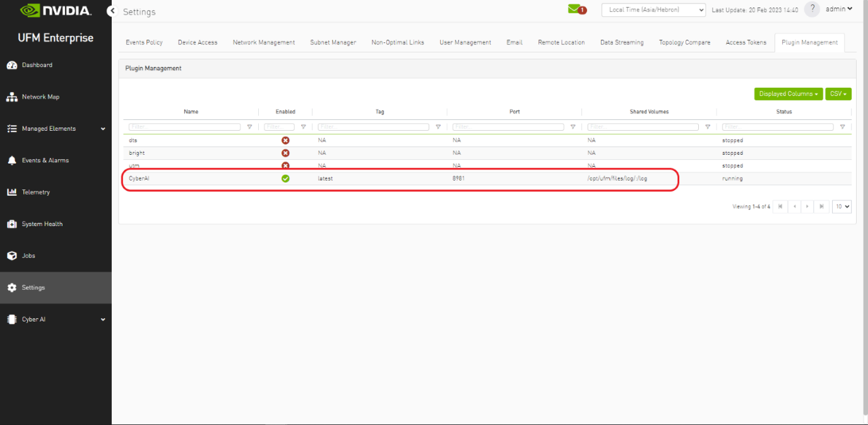Click the CSV export button

838,94
